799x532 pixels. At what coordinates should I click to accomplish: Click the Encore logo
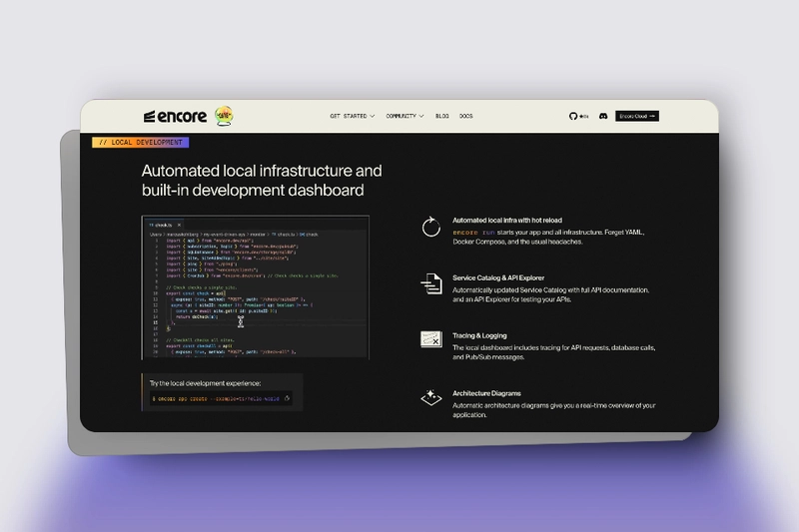175,117
